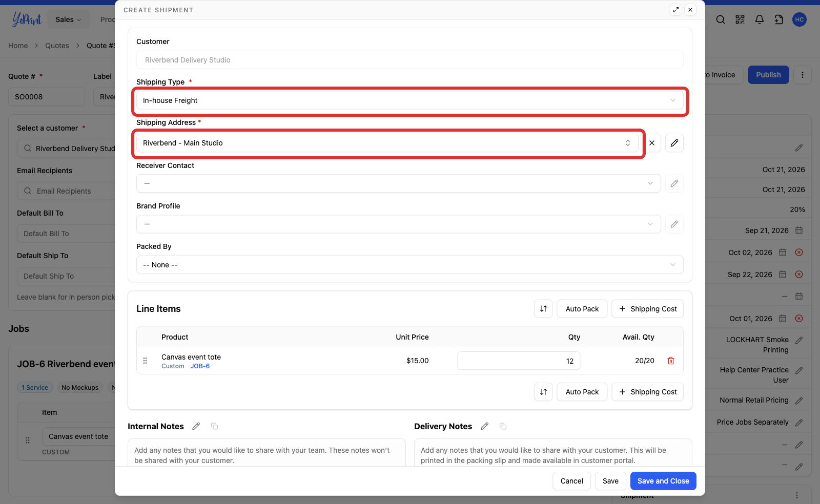This screenshot has width=820, height=504.
Task: Click the top sort line items icon
Action: coord(543,309)
